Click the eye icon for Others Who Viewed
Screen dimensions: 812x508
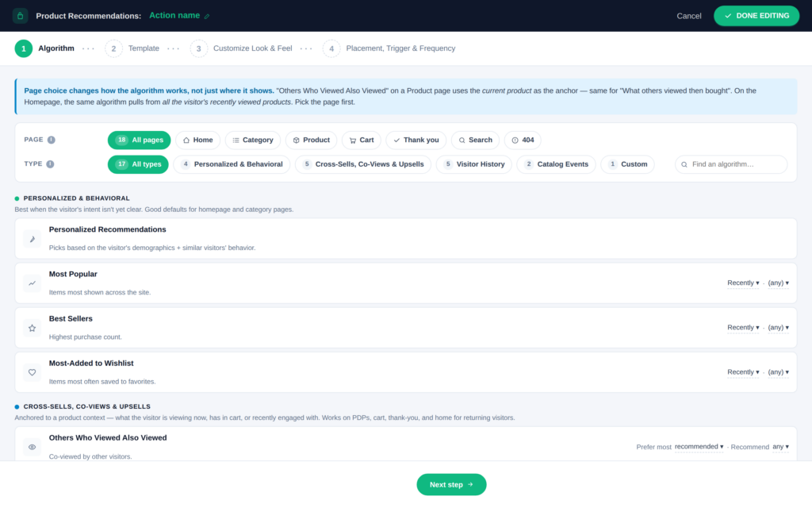tap(32, 447)
